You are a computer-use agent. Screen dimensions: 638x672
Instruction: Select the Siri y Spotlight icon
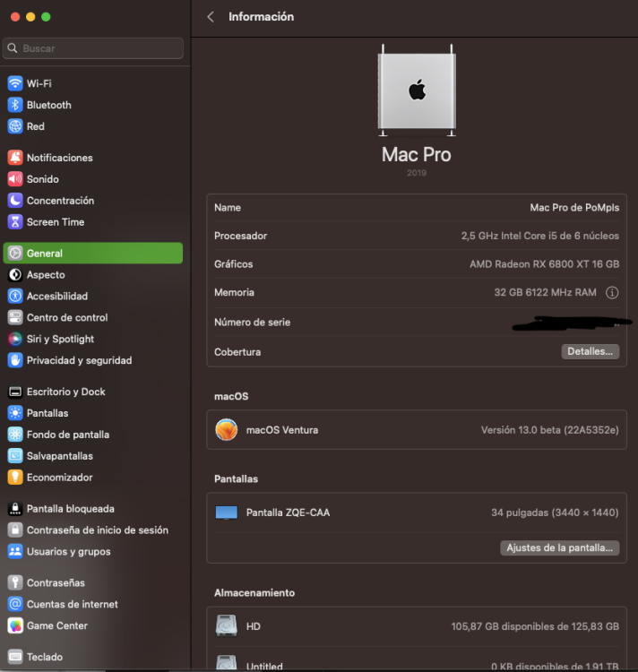click(x=15, y=339)
